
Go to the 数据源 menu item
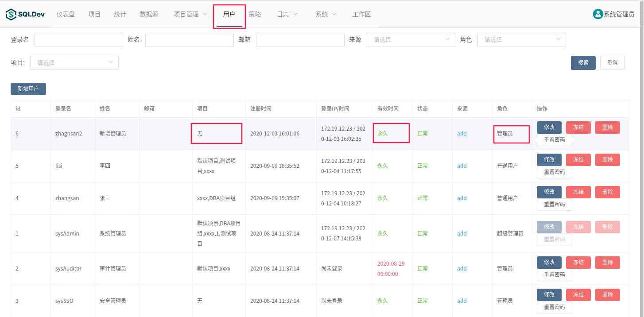coord(149,14)
